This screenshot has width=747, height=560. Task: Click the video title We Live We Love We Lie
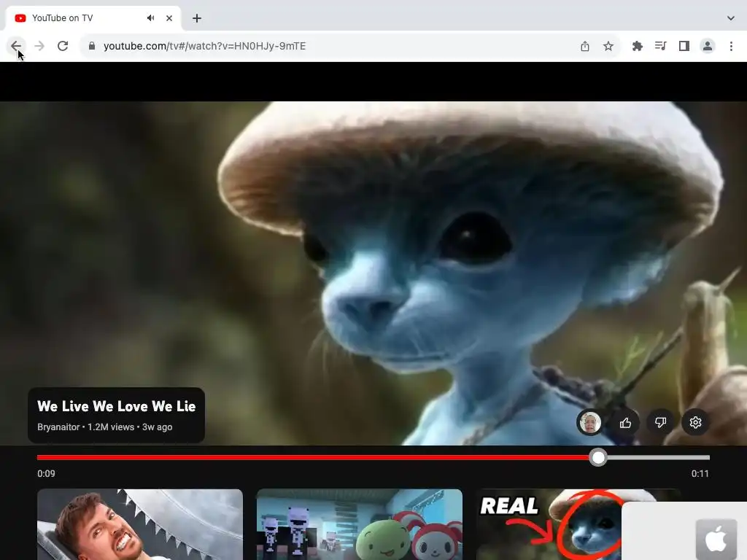(x=117, y=406)
